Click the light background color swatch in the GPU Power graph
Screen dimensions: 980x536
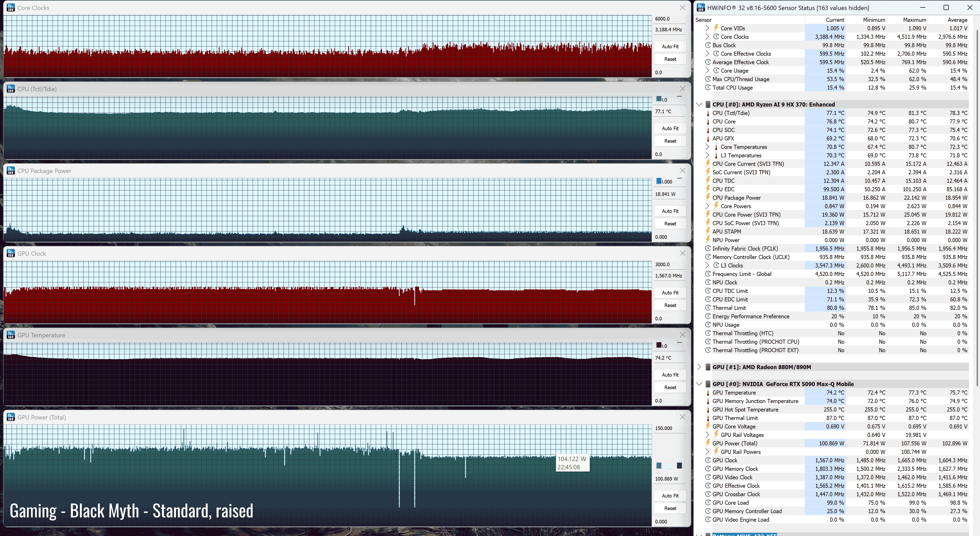pos(669,466)
